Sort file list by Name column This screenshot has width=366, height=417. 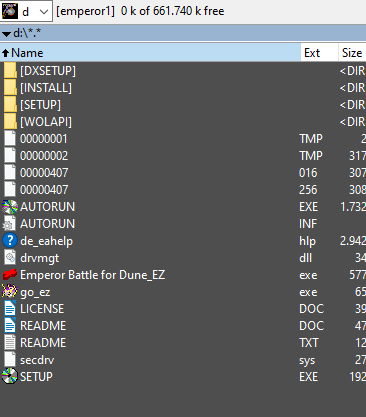tap(150, 53)
